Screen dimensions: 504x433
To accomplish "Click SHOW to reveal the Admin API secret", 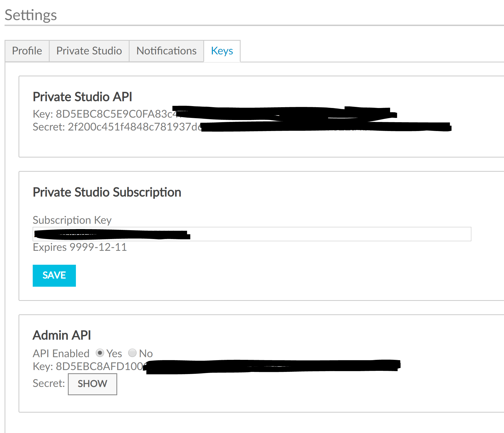I will coord(92,384).
